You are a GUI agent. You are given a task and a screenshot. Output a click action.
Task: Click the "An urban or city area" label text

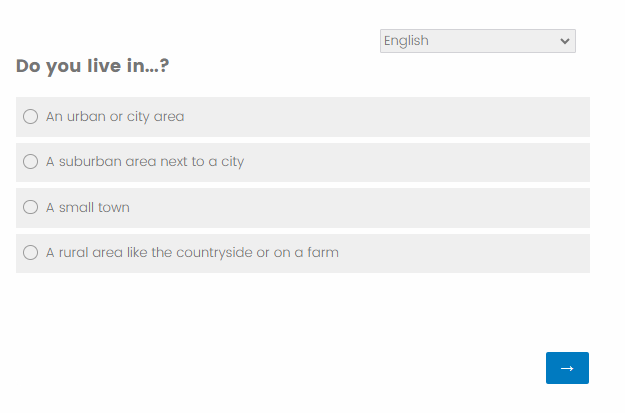115,117
